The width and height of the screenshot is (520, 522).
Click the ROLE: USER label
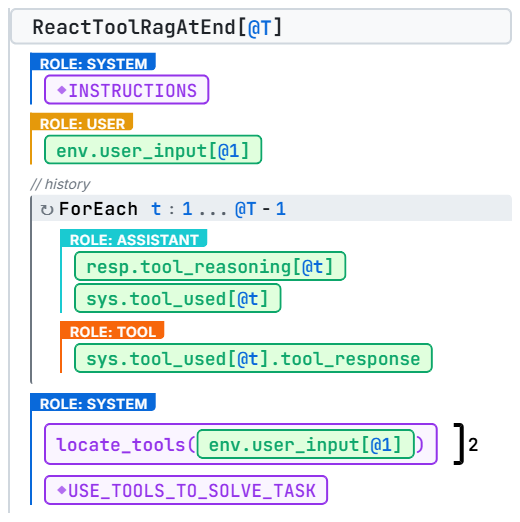(x=82, y=122)
